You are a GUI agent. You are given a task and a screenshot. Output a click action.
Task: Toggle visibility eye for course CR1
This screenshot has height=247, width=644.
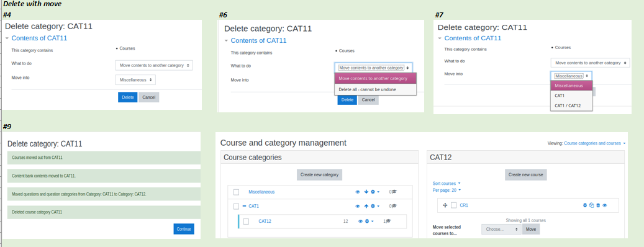(605, 205)
